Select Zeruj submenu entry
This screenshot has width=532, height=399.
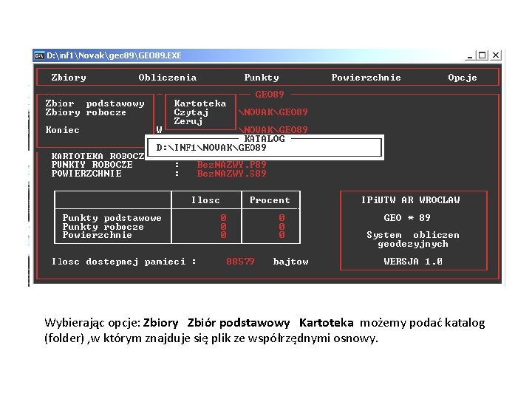(x=188, y=121)
